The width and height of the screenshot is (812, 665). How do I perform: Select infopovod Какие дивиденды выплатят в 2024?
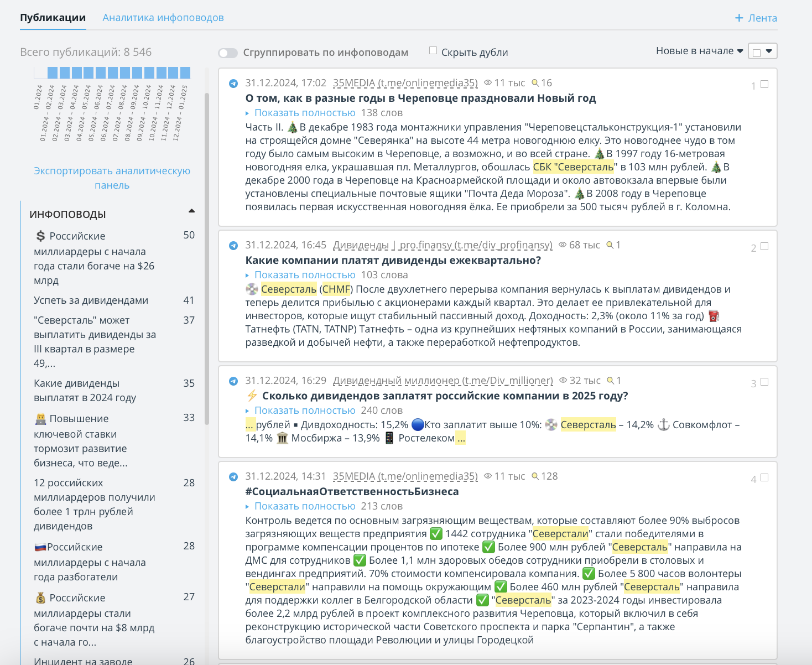pos(85,391)
